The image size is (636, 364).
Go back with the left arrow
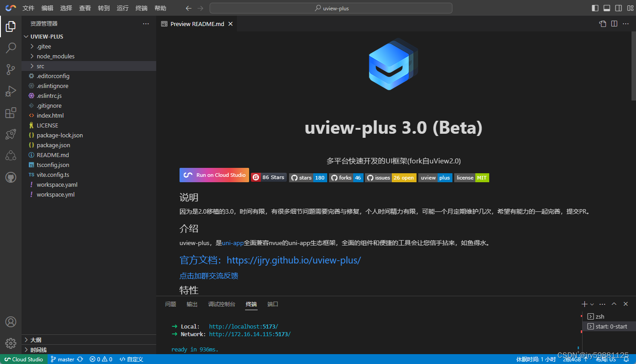pos(189,8)
